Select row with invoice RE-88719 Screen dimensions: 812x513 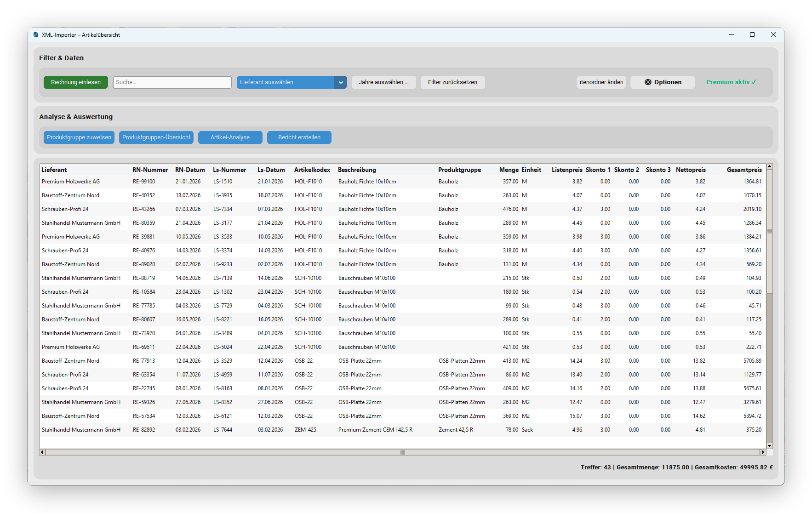[401, 278]
